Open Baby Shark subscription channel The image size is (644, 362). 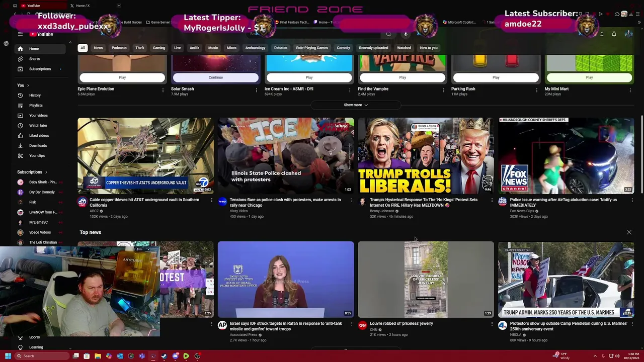(40, 182)
